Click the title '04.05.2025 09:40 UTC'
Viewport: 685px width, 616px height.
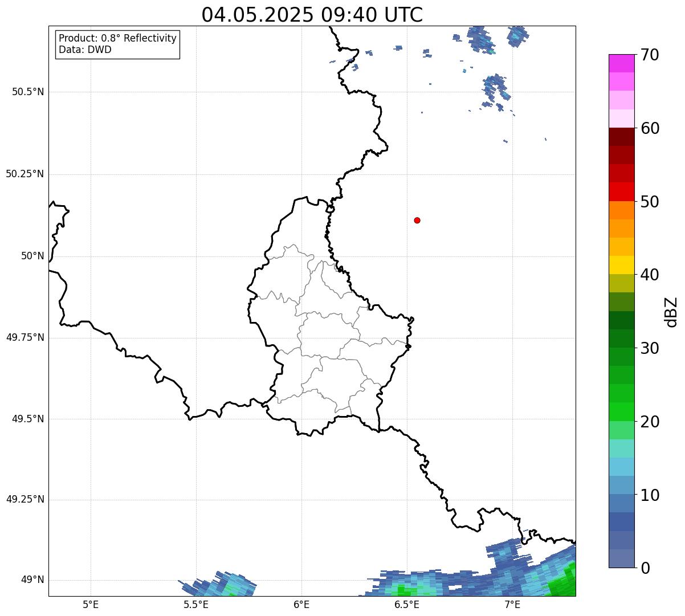[312, 15]
